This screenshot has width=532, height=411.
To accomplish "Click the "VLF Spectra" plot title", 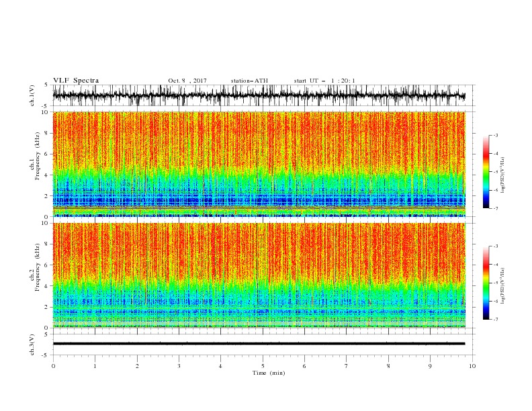I will (x=76, y=81).
